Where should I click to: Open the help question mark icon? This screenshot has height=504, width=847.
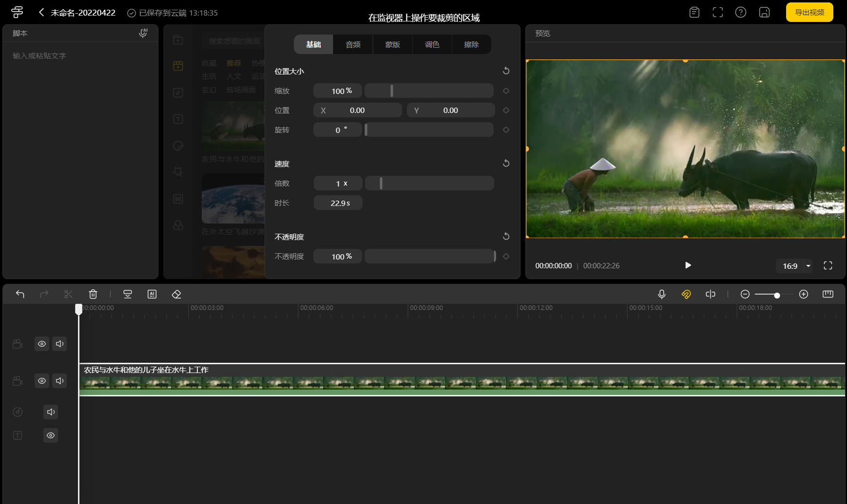click(741, 12)
